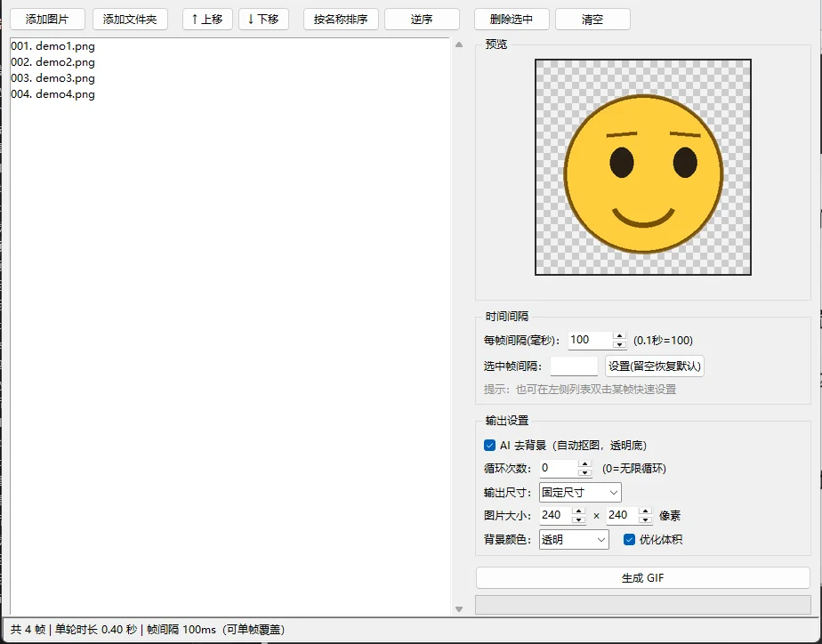
Task: Sort frames with 按名称排序
Action: click(341, 20)
